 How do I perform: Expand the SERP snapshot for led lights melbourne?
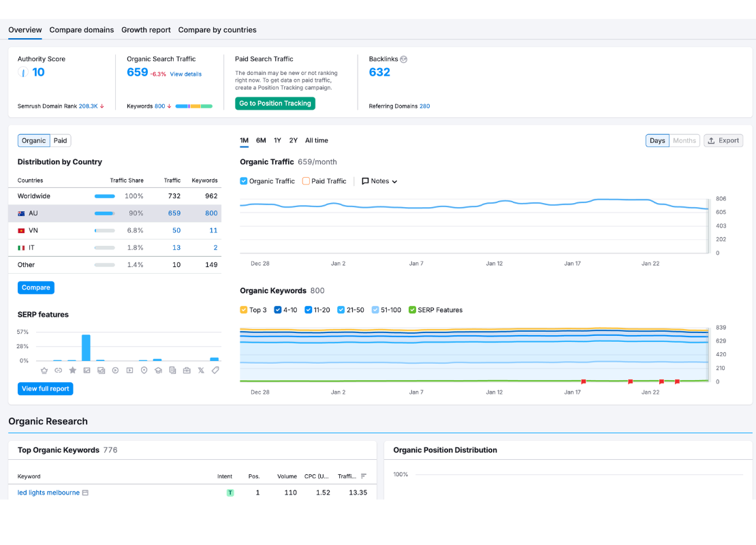pos(84,493)
